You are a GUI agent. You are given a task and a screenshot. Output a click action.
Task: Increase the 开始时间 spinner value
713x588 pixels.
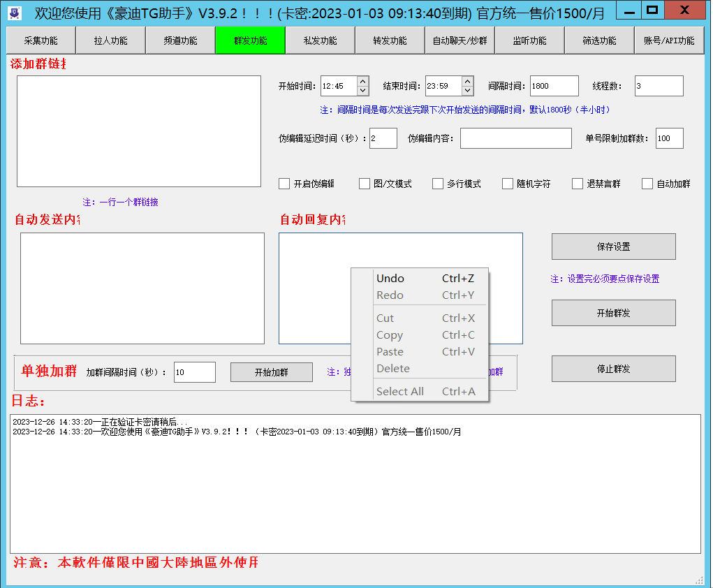(362, 82)
